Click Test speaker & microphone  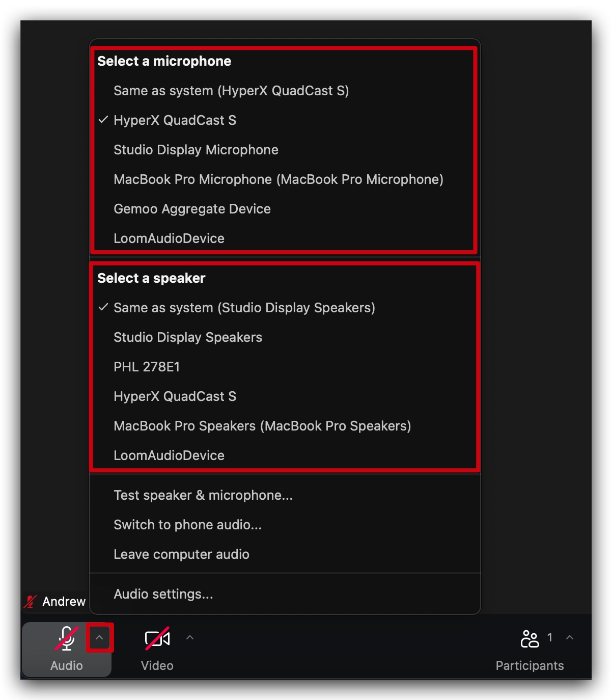[x=203, y=495]
